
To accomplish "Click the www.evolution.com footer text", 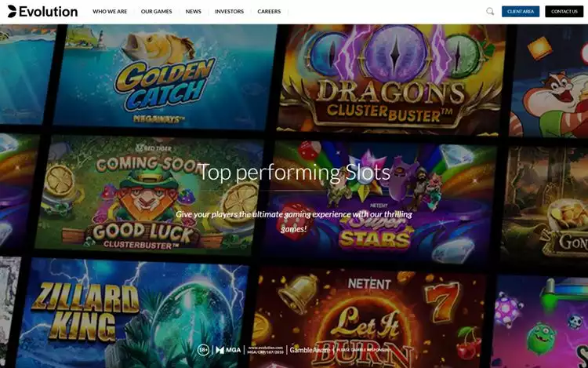I will pos(266,348).
